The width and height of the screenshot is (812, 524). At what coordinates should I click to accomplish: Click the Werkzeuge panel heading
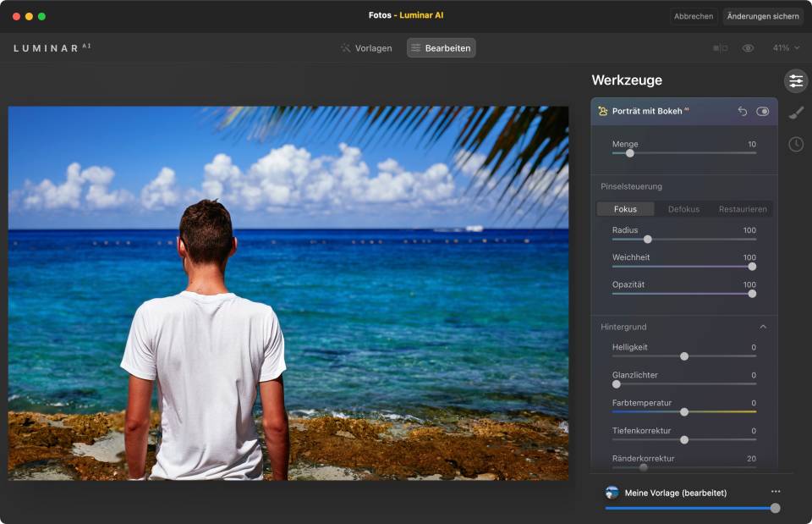(627, 80)
